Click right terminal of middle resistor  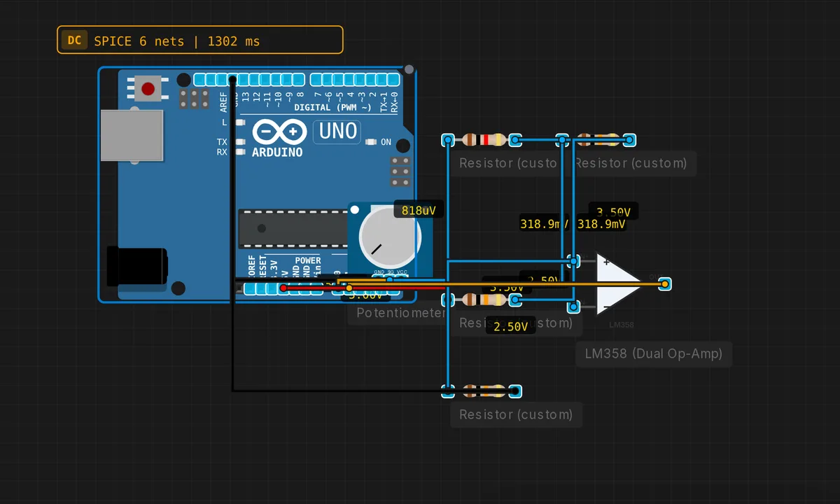515,300
